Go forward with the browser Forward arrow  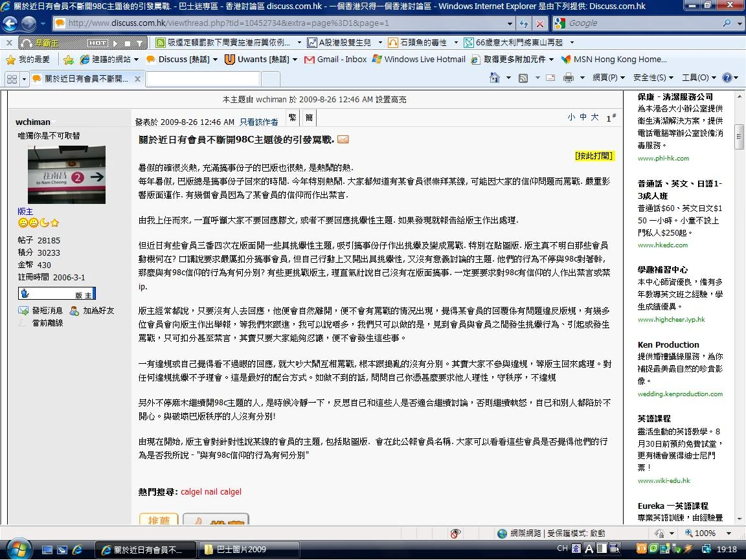[x=28, y=23]
